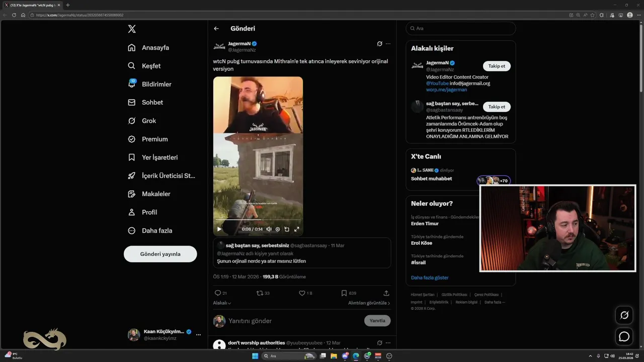
Task: Open Yer İşaretleri bookmarks
Action: 153,157
